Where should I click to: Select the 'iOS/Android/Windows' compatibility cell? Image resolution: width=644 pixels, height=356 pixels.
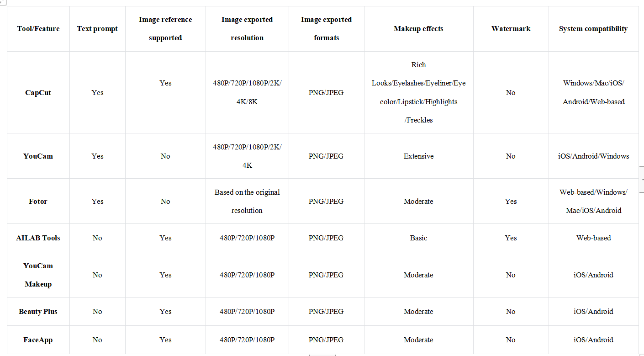593,156
